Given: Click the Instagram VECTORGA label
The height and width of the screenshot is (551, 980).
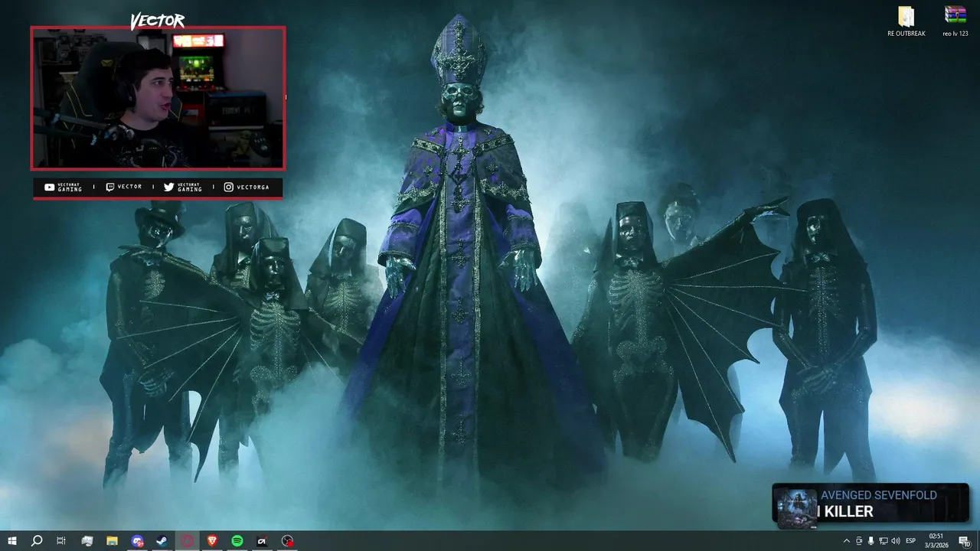Looking at the screenshot, I should point(253,187).
